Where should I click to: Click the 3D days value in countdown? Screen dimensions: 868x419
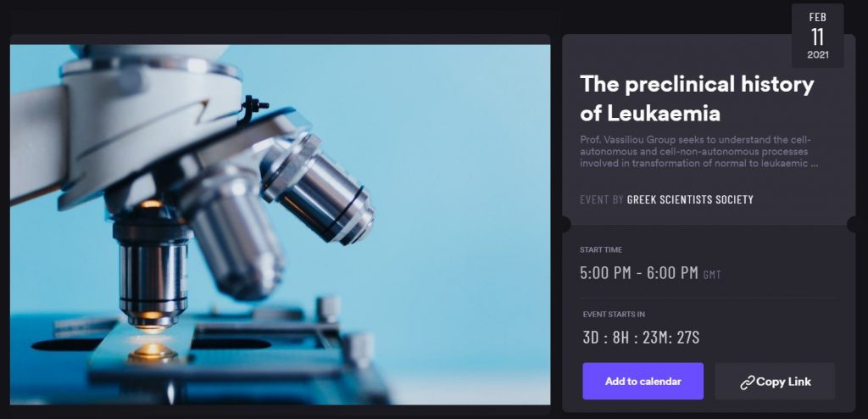click(x=592, y=338)
